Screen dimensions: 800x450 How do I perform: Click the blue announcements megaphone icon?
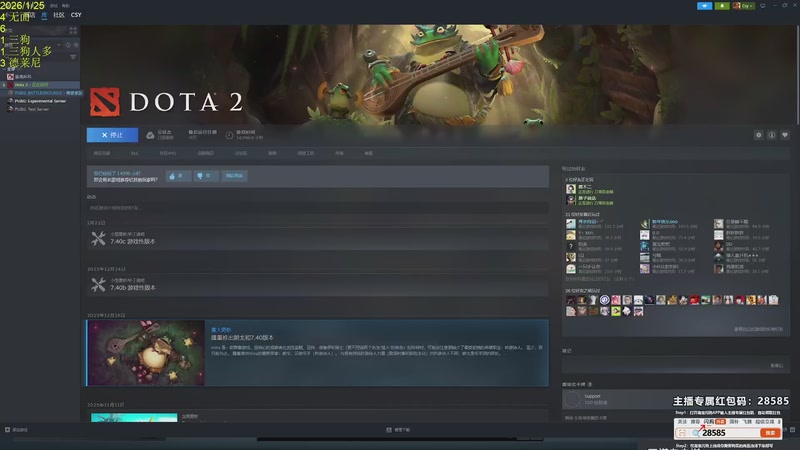click(x=704, y=6)
